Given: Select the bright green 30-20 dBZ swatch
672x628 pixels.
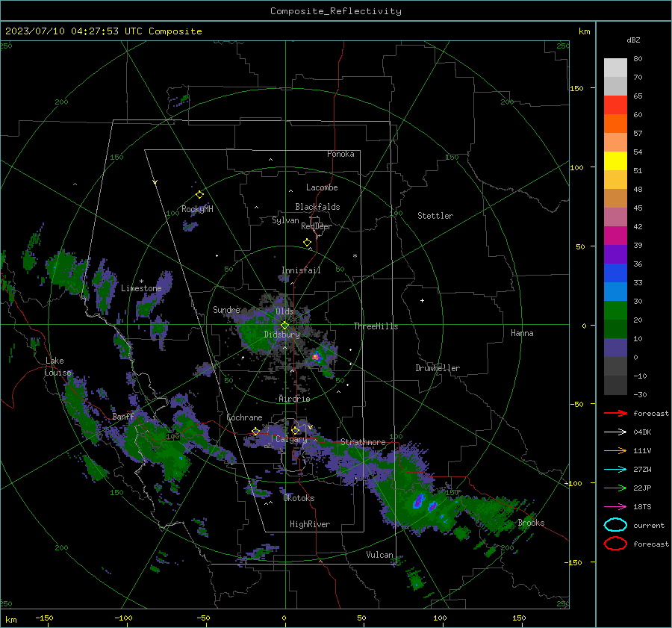Looking at the screenshot, I should [x=615, y=310].
